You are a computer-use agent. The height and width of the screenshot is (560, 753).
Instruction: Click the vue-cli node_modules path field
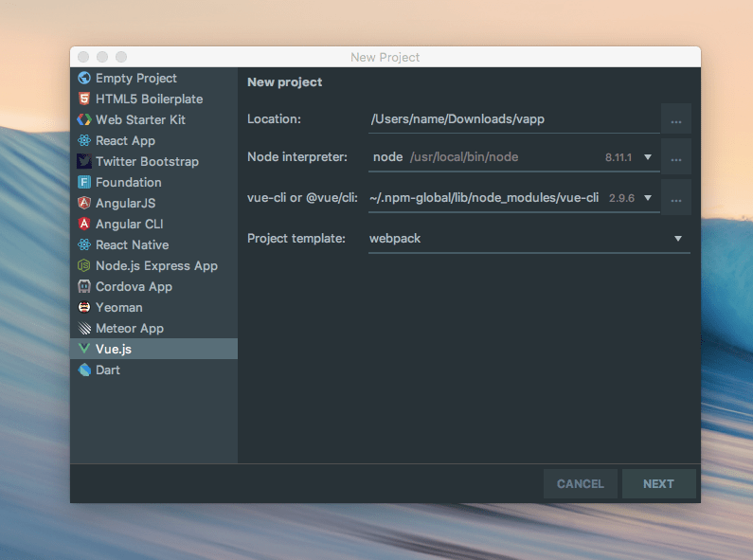[x=514, y=198]
